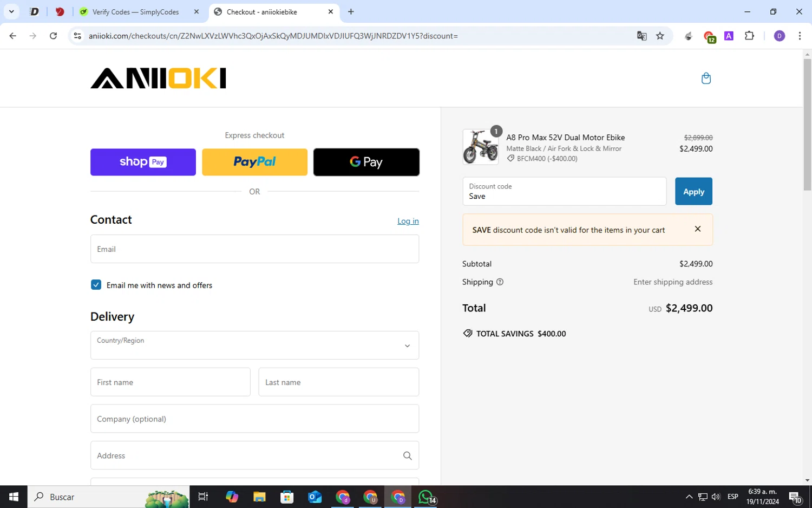Click the gray extension icon beside bookmark star

(x=689, y=36)
